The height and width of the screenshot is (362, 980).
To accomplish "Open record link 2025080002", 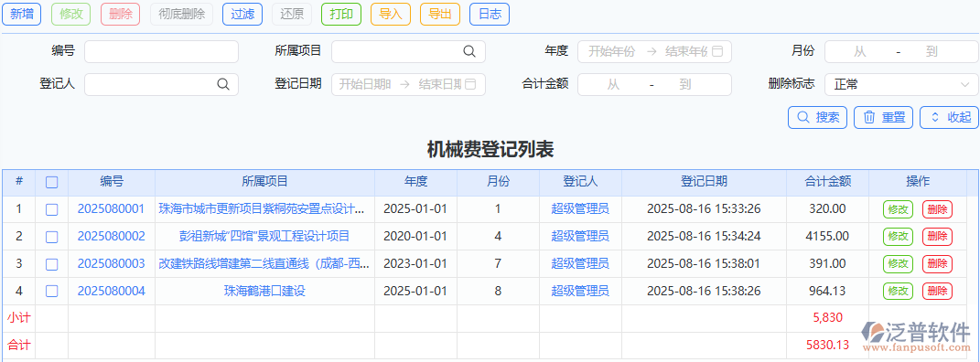I will click(112, 237).
